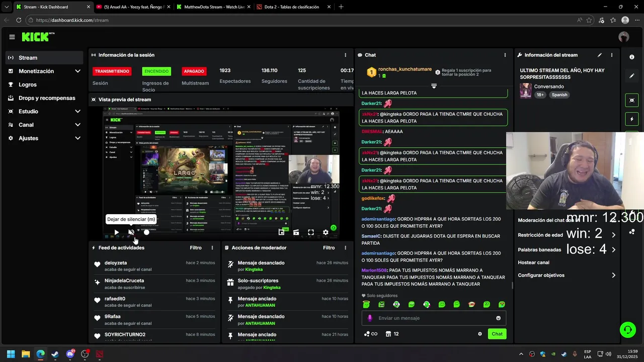Enter fullscreen on stream preview
The height and width of the screenshot is (362, 644).
pos(311,232)
